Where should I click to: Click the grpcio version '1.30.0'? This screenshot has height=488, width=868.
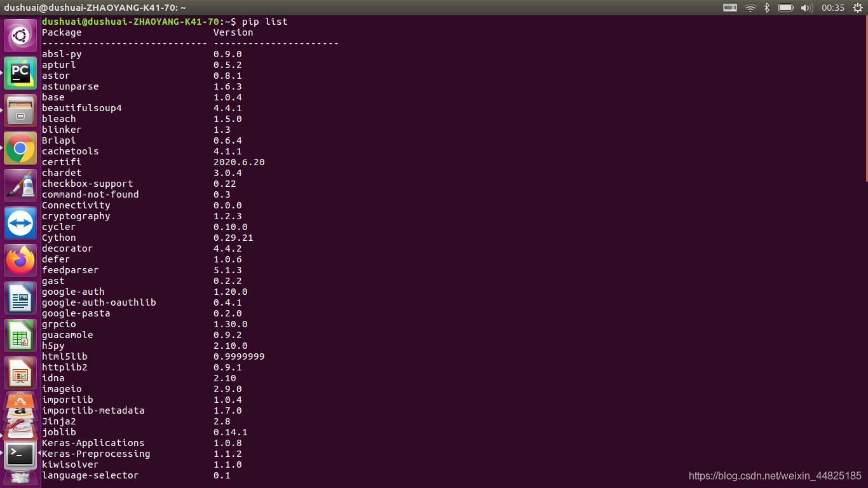point(231,324)
